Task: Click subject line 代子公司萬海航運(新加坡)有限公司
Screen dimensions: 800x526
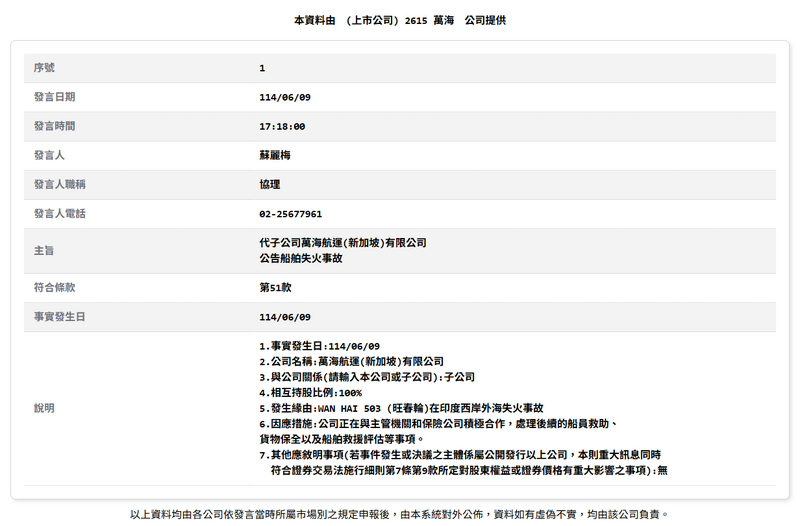Action: (343, 243)
